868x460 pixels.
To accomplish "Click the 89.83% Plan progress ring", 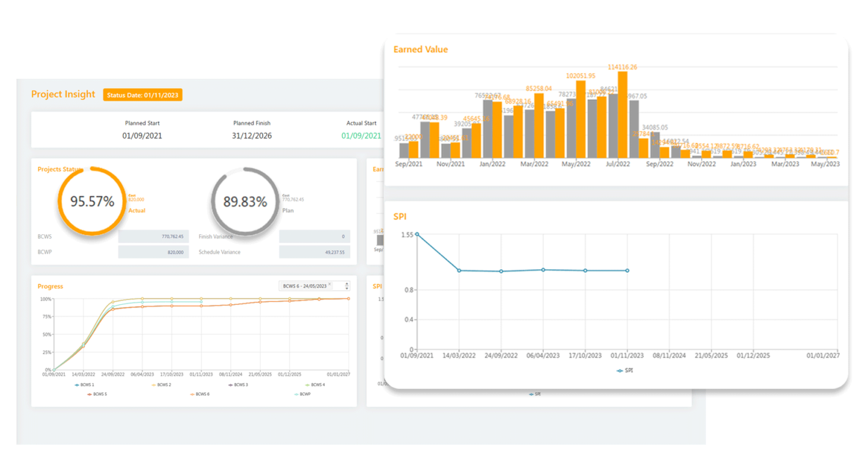I will point(245,201).
